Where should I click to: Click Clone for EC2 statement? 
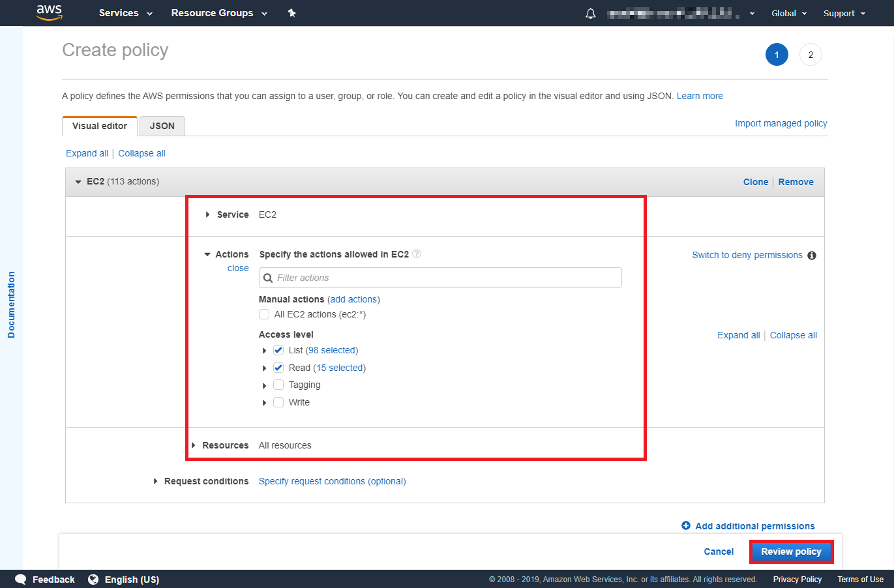pyautogui.click(x=756, y=182)
